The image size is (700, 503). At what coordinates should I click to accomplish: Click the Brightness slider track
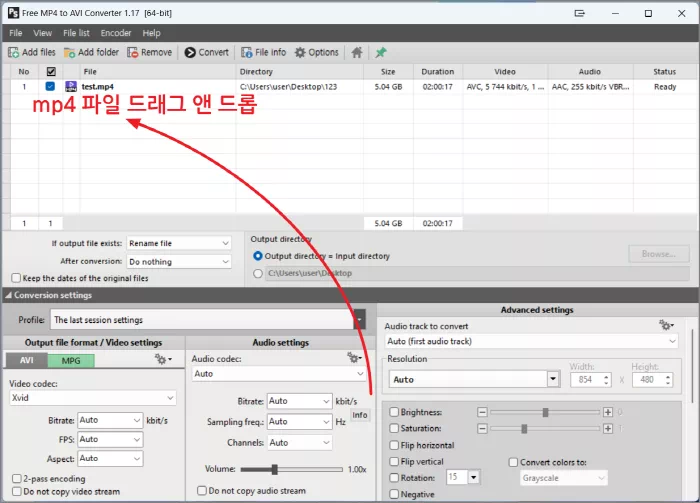click(545, 412)
